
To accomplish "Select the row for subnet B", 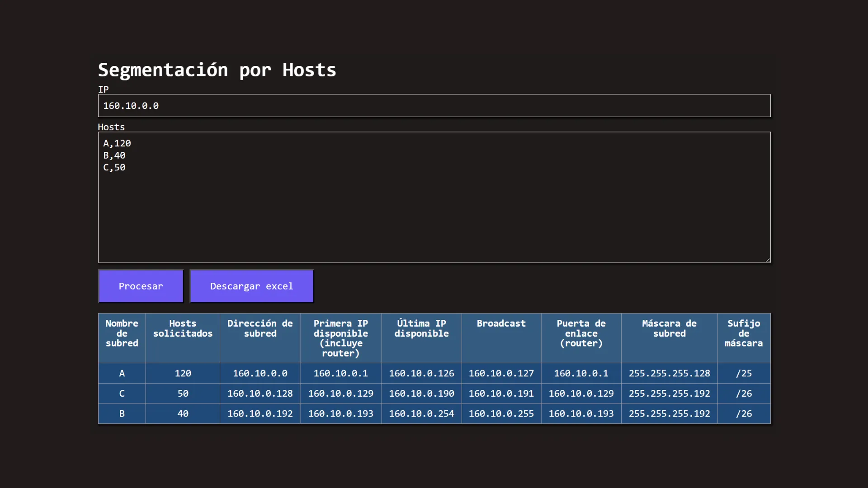I will pyautogui.click(x=122, y=413).
